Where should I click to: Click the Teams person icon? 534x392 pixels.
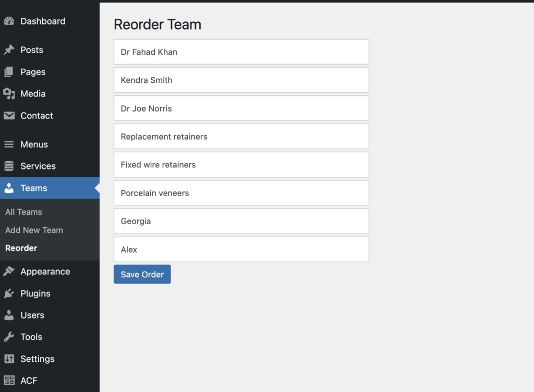click(x=9, y=188)
